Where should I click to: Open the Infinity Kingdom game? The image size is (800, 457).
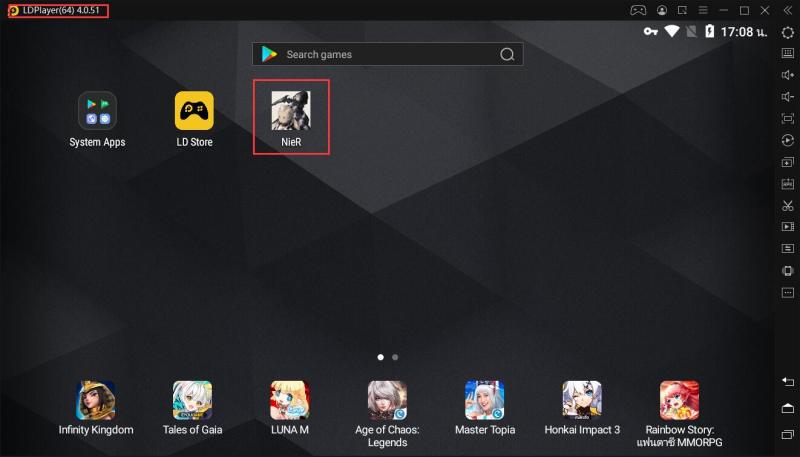(x=96, y=408)
